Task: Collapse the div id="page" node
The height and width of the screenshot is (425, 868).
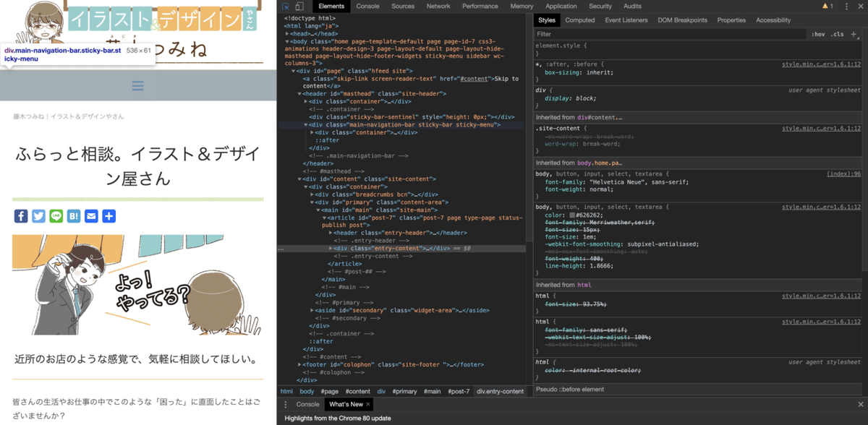Action: click(294, 71)
